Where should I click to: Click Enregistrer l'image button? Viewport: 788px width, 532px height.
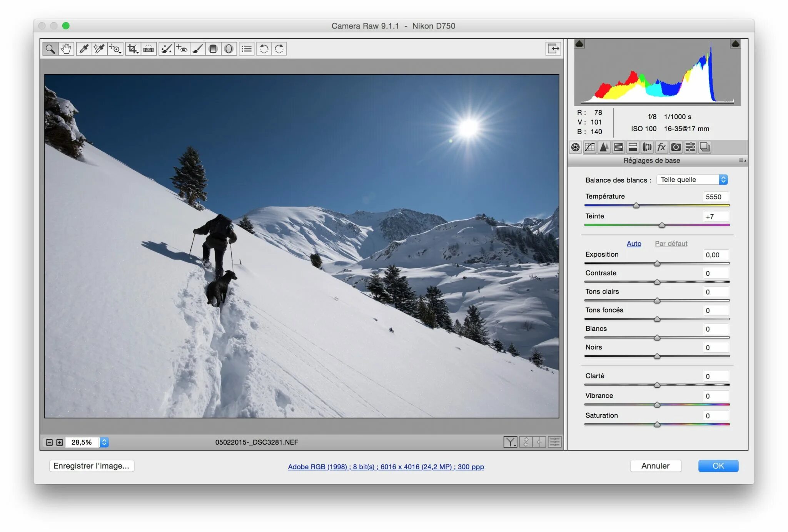[92, 466]
